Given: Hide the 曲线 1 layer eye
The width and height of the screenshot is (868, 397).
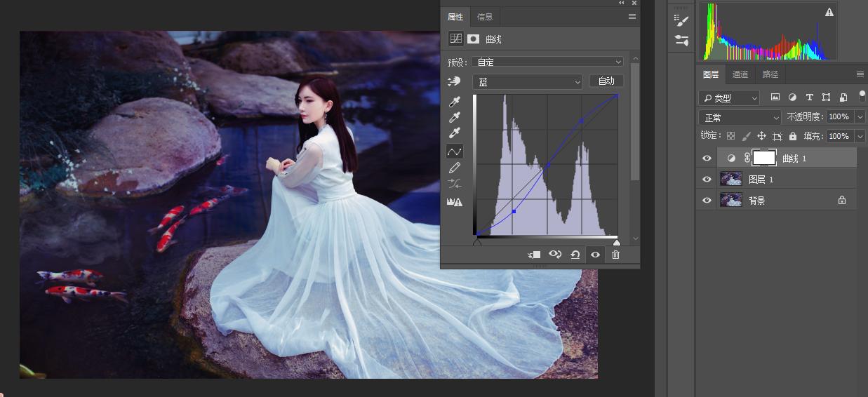Looking at the screenshot, I should (707, 159).
